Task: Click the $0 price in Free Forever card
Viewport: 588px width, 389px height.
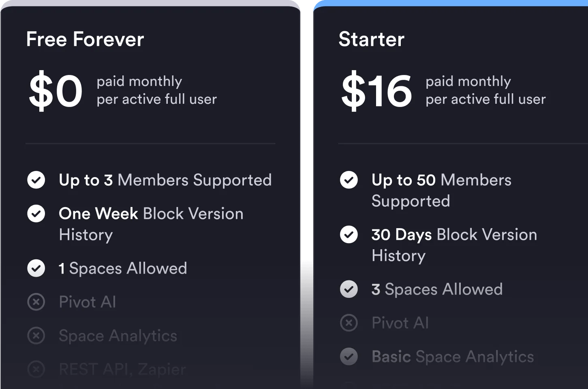Action: 56,91
